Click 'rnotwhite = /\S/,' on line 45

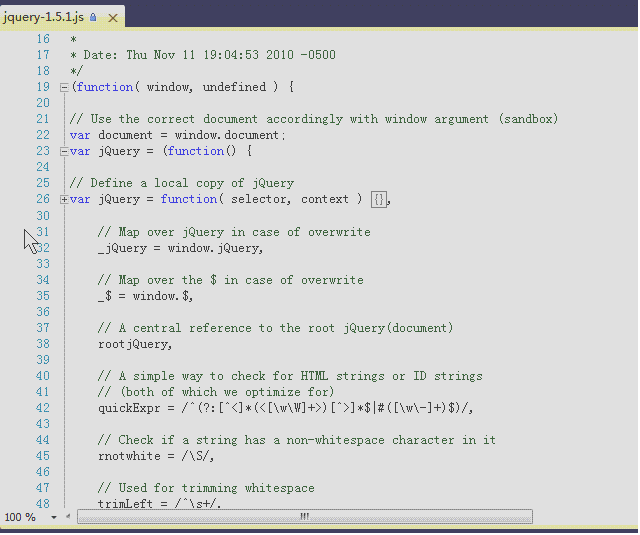point(156,456)
